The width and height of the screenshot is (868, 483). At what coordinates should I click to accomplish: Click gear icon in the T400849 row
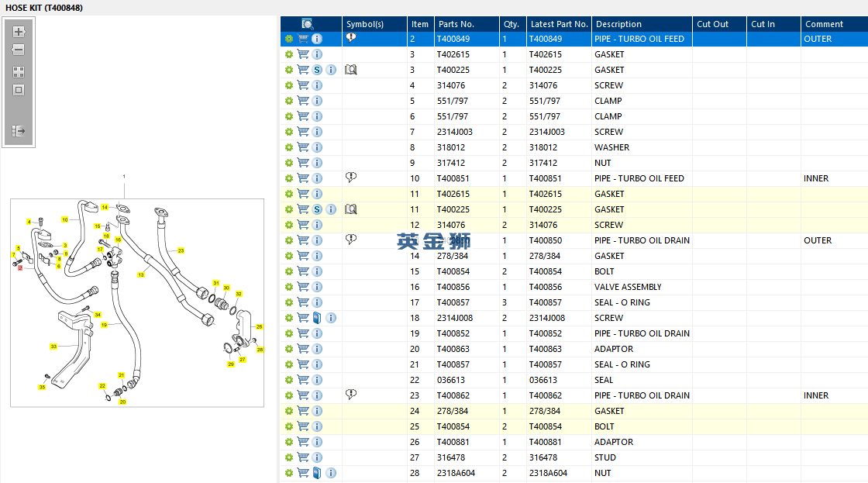click(289, 39)
